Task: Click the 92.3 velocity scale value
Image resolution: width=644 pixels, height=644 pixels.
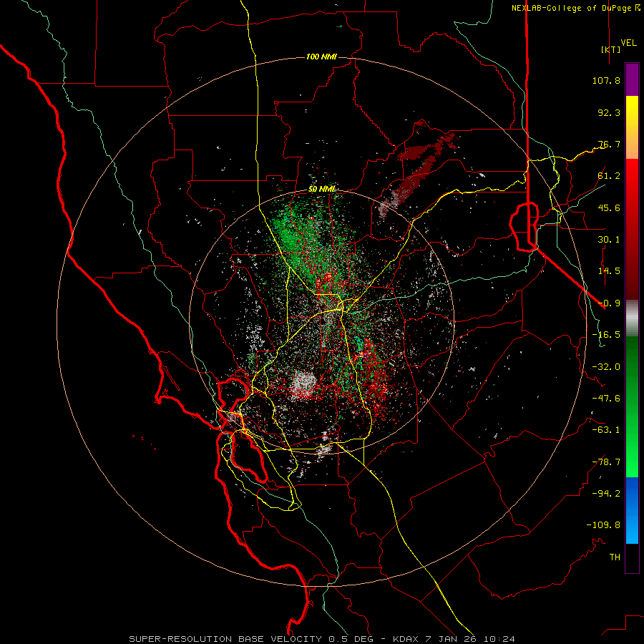Action: point(609,112)
